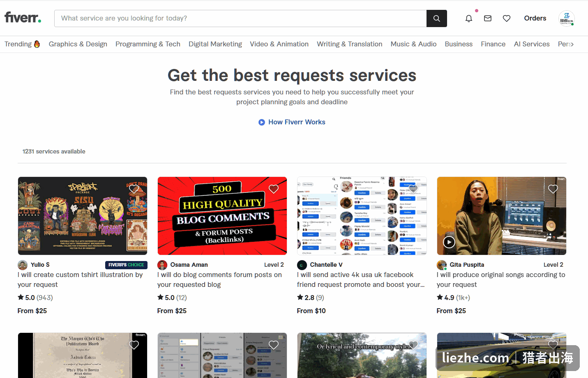Image resolution: width=588 pixels, height=378 pixels.
Task: Click the Trending flame icon
Action: (37, 44)
